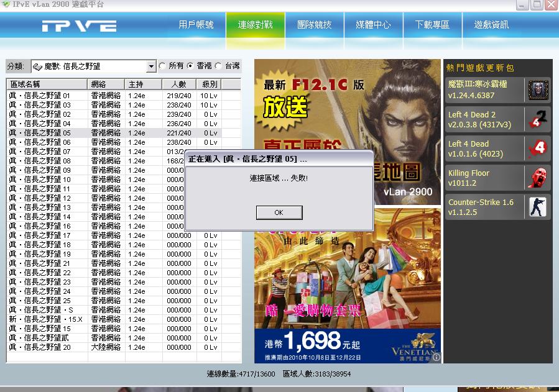This screenshot has height=392, width=559.
Task: Open the 團隊競技 tab
Action: click(315, 25)
